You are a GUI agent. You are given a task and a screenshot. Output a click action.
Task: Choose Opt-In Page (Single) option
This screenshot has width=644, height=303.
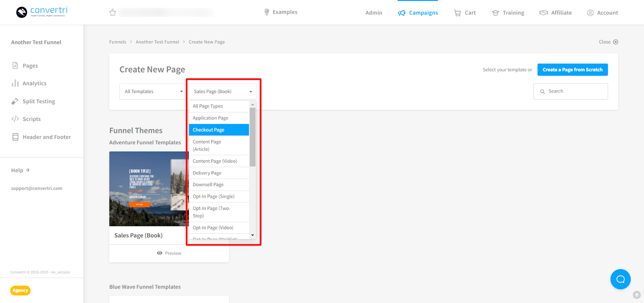click(219, 197)
